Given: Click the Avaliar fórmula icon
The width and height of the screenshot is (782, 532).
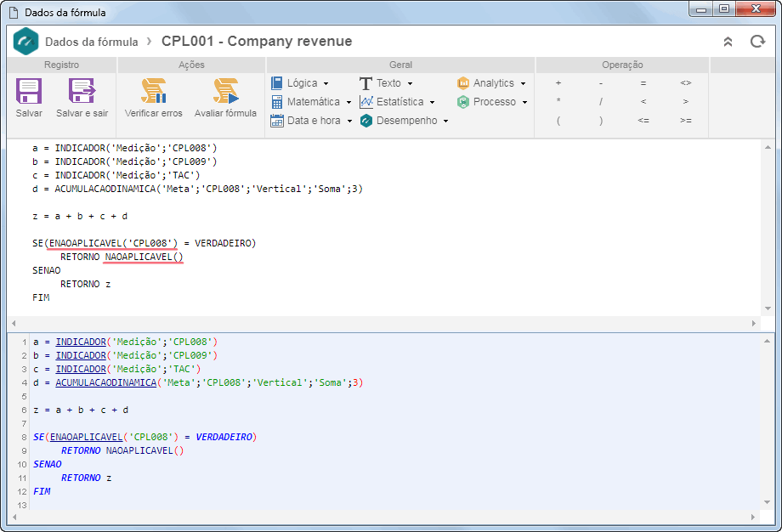Looking at the screenshot, I should point(225,91).
